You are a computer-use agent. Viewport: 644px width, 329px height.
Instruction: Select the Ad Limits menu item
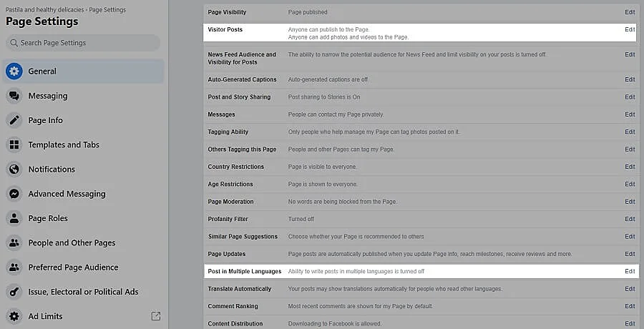(45, 316)
